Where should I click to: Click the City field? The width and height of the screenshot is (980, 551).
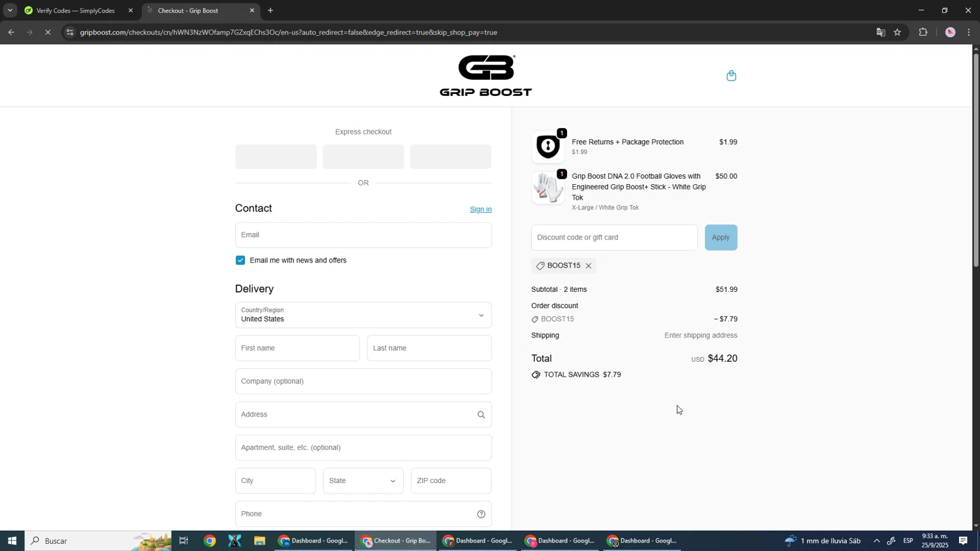pyautogui.click(x=275, y=481)
